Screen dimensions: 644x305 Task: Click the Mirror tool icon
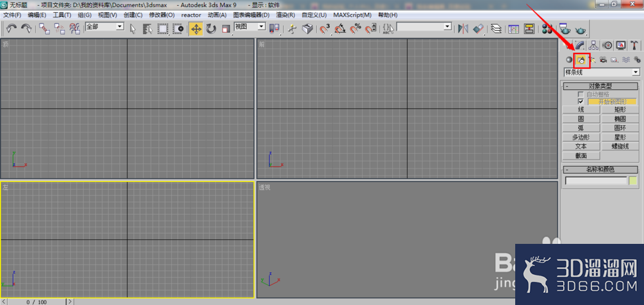click(463, 29)
